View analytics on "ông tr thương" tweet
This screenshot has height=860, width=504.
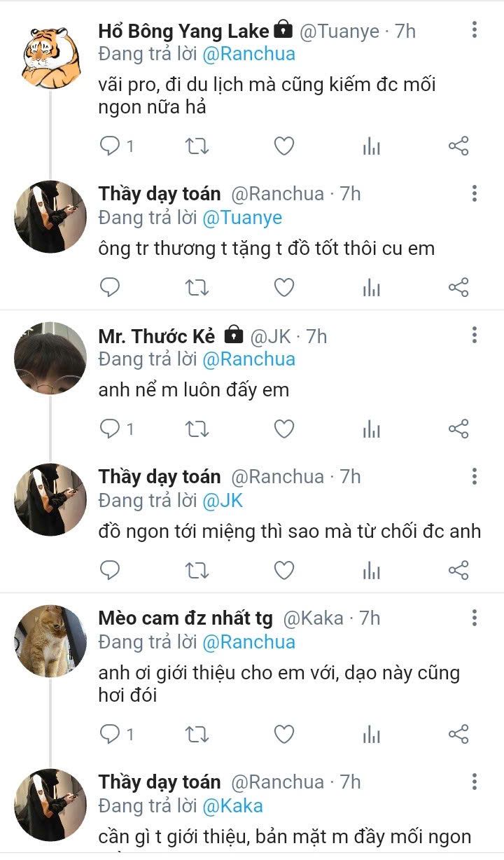pos(371,287)
